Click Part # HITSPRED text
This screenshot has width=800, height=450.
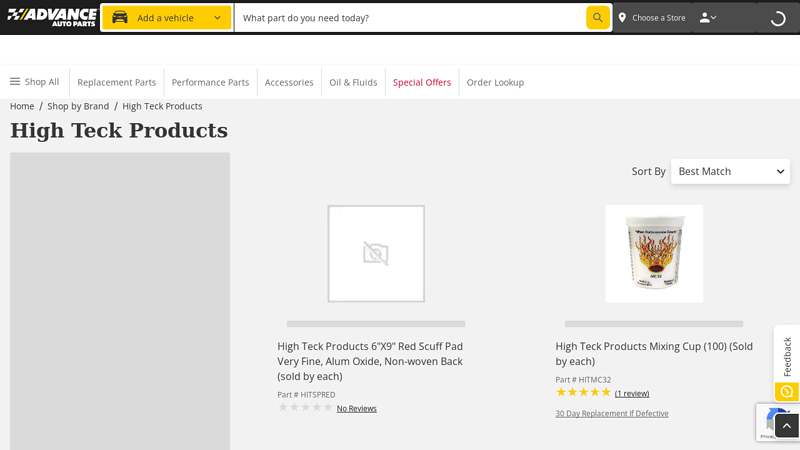tap(306, 394)
